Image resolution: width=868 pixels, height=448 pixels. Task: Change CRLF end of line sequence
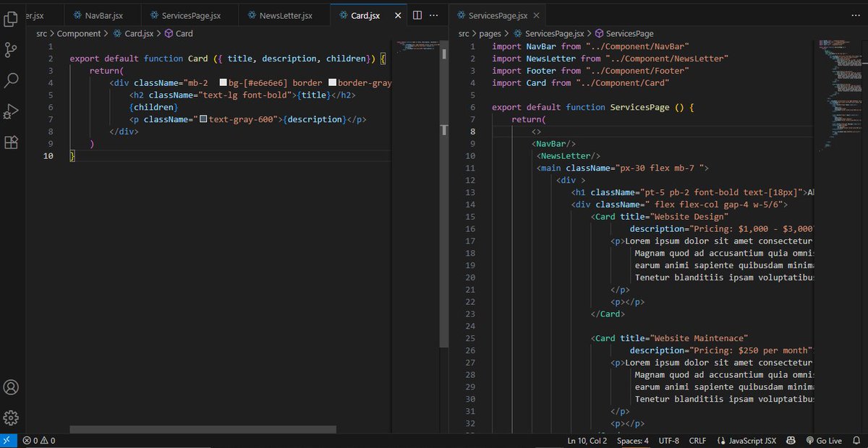click(698, 440)
